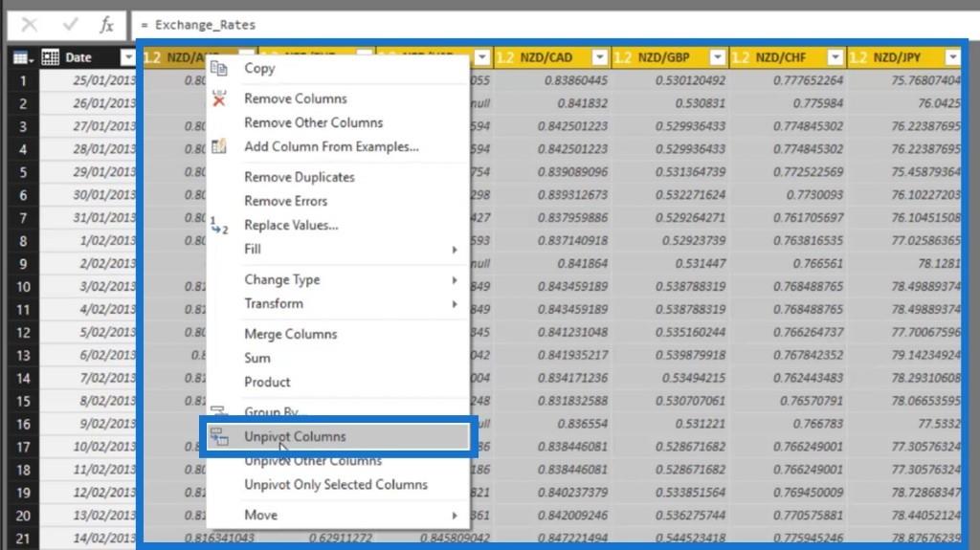Select the NZD/CAD column header

(546, 57)
